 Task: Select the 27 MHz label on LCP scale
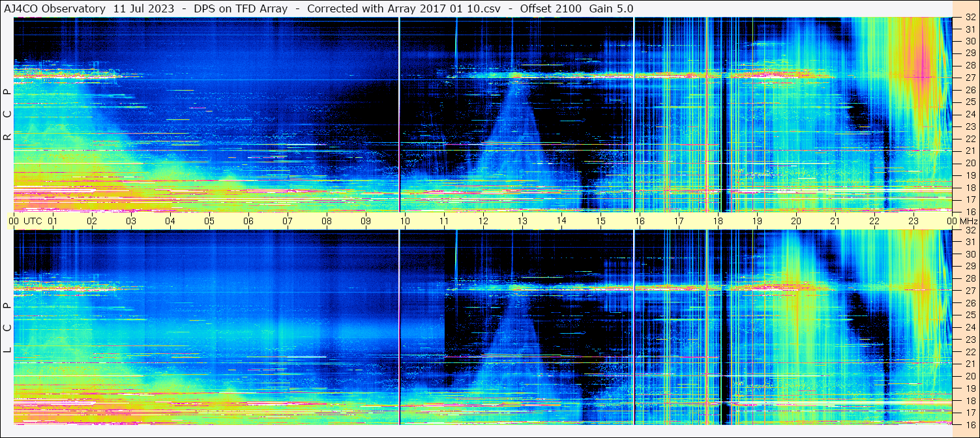pos(970,291)
